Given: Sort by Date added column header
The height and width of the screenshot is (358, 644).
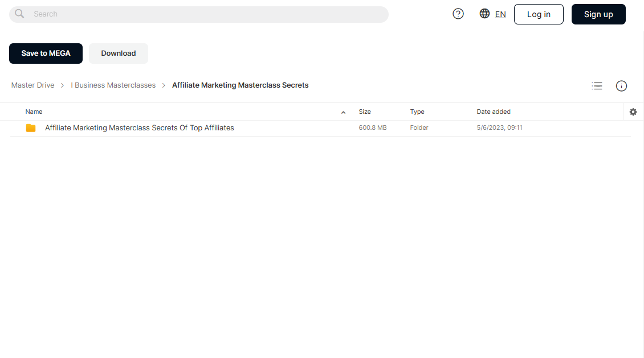Looking at the screenshot, I should coord(494,112).
